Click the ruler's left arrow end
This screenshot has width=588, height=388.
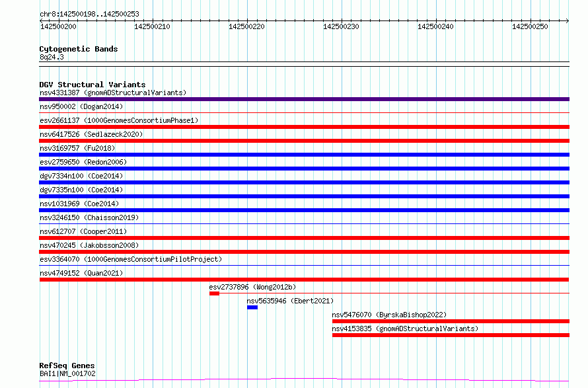(x=41, y=20)
